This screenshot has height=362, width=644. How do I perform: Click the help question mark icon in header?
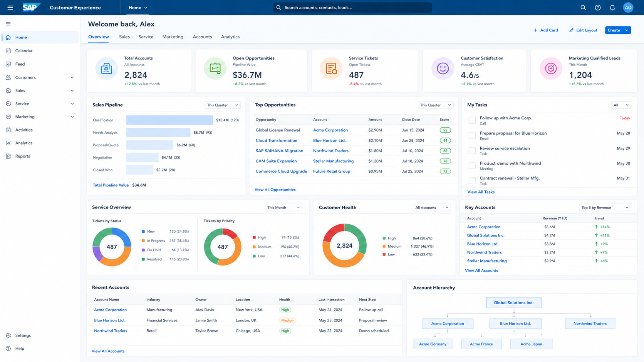(597, 8)
